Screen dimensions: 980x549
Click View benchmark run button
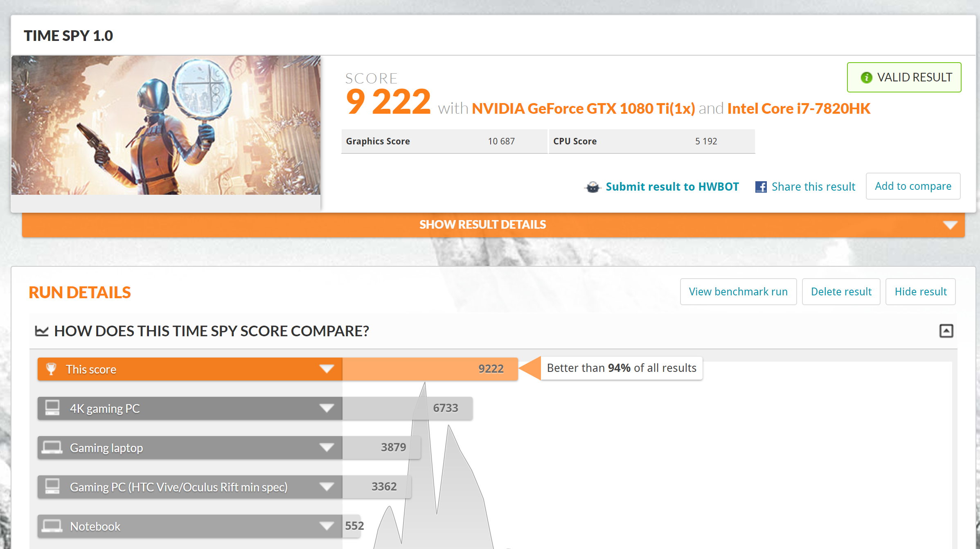coord(738,292)
